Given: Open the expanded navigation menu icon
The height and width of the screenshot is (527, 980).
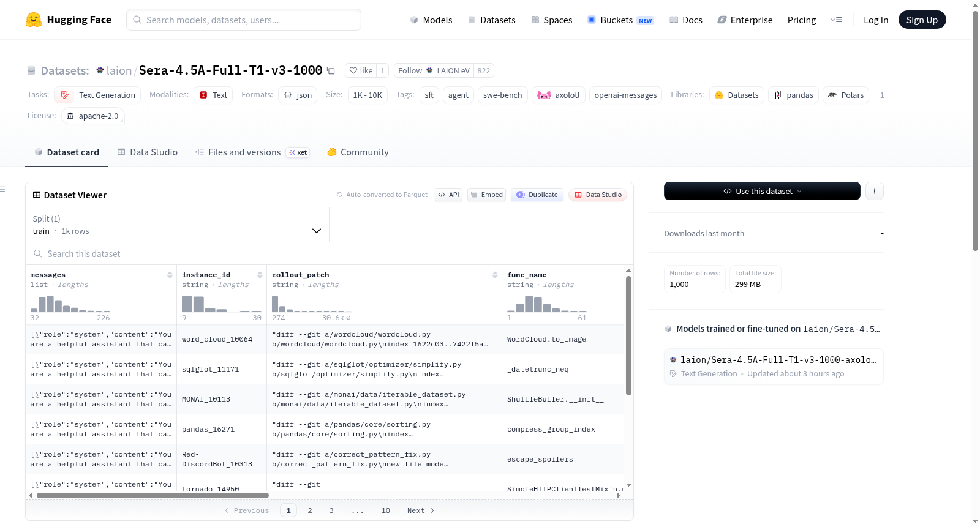Looking at the screenshot, I should (x=836, y=20).
